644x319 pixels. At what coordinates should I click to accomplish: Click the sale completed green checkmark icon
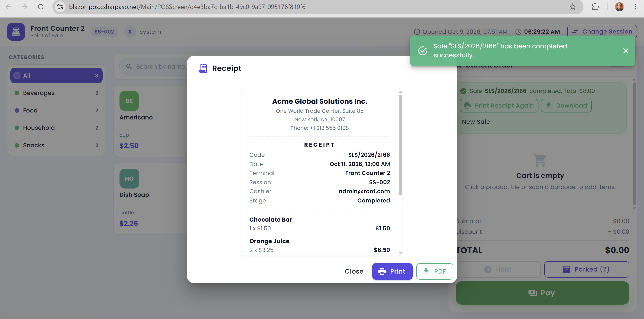tap(463, 91)
